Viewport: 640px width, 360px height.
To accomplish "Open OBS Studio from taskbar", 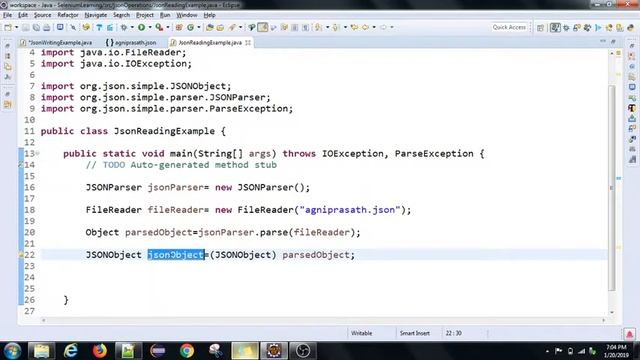I will [x=303, y=351].
